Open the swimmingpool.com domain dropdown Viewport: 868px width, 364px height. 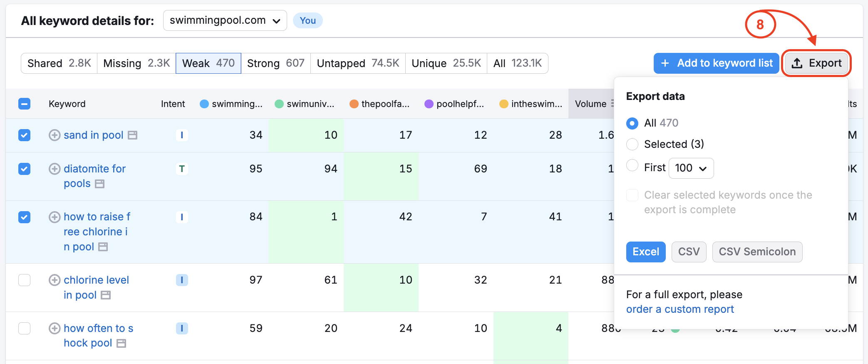[x=225, y=20]
